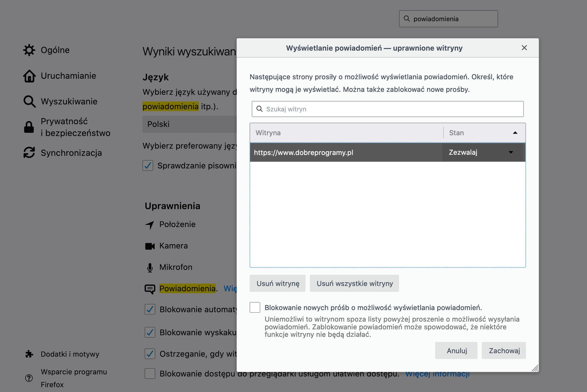Click the Prywatność i bezpieczeństwo lock icon
This screenshot has height=392, width=587.
(x=29, y=127)
